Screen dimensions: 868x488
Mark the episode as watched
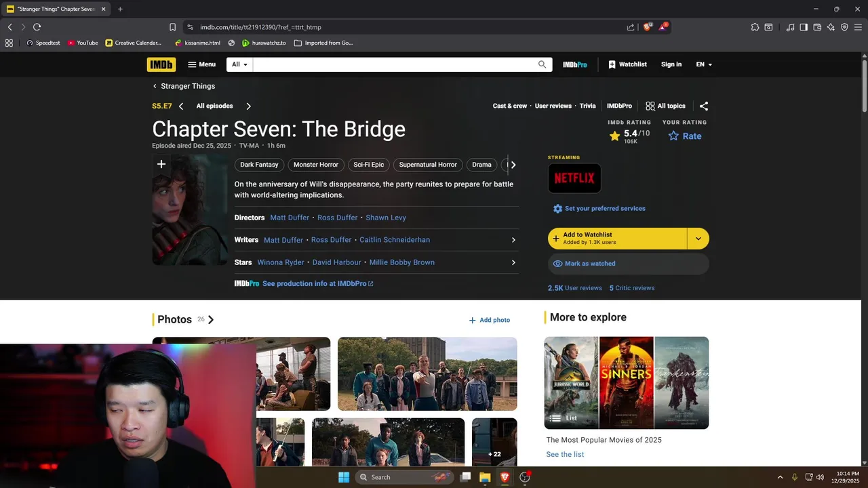(x=629, y=264)
